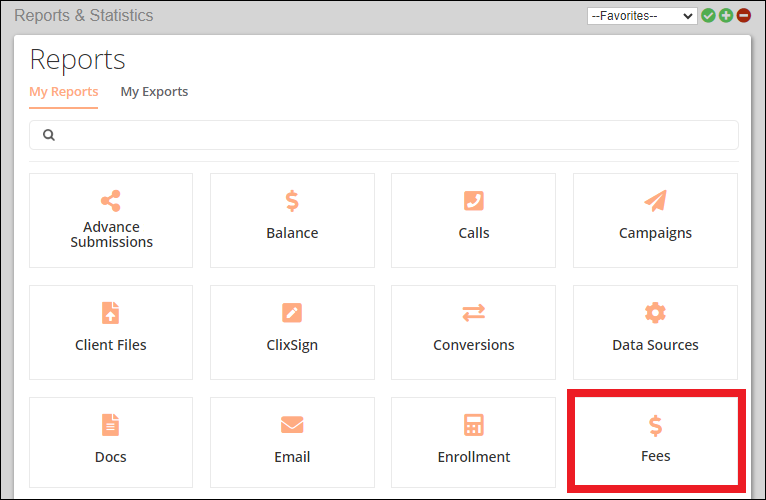Select the My Reports tab
This screenshot has height=500, width=766.
tap(64, 92)
